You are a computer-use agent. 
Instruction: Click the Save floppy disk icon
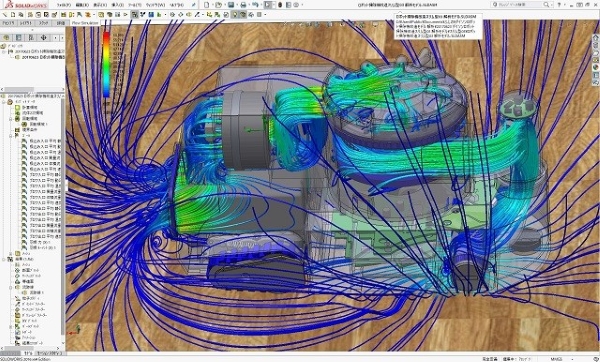pos(231,5)
